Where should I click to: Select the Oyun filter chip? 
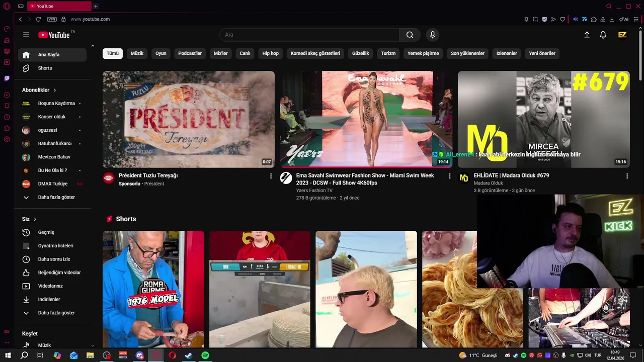point(161,53)
